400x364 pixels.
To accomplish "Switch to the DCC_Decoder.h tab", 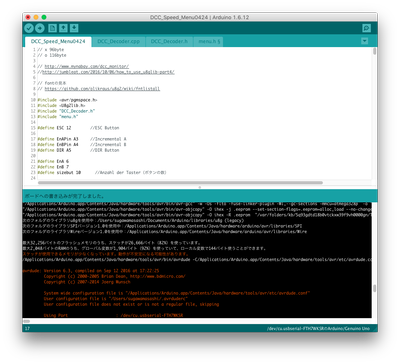I will point(169,41).
